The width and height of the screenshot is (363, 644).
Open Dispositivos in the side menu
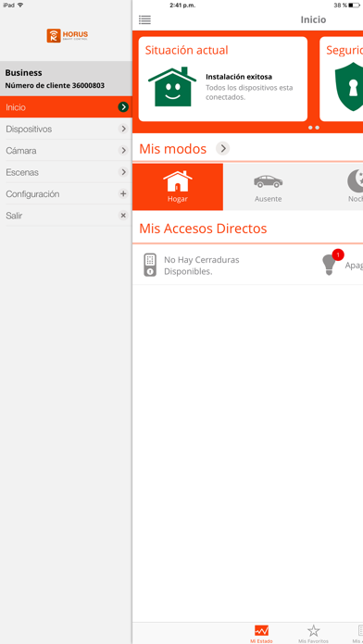66,129
